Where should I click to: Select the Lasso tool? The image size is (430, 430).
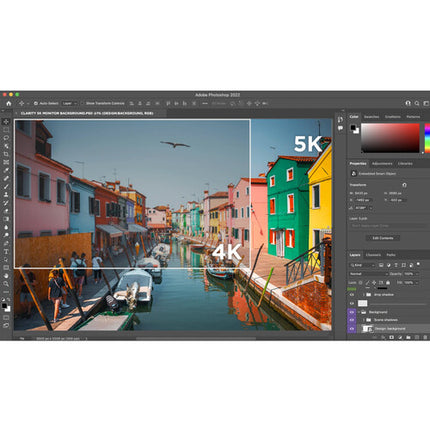point(6,138)
